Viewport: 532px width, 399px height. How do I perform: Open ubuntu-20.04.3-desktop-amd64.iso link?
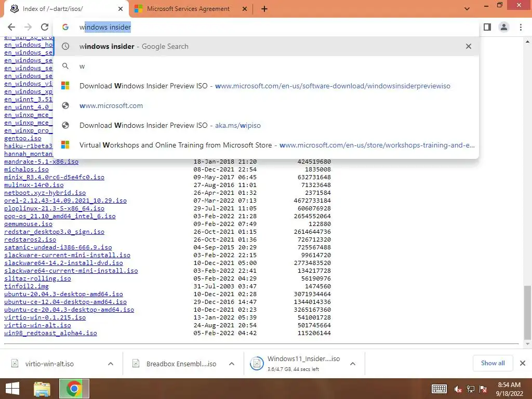(63, 294)
